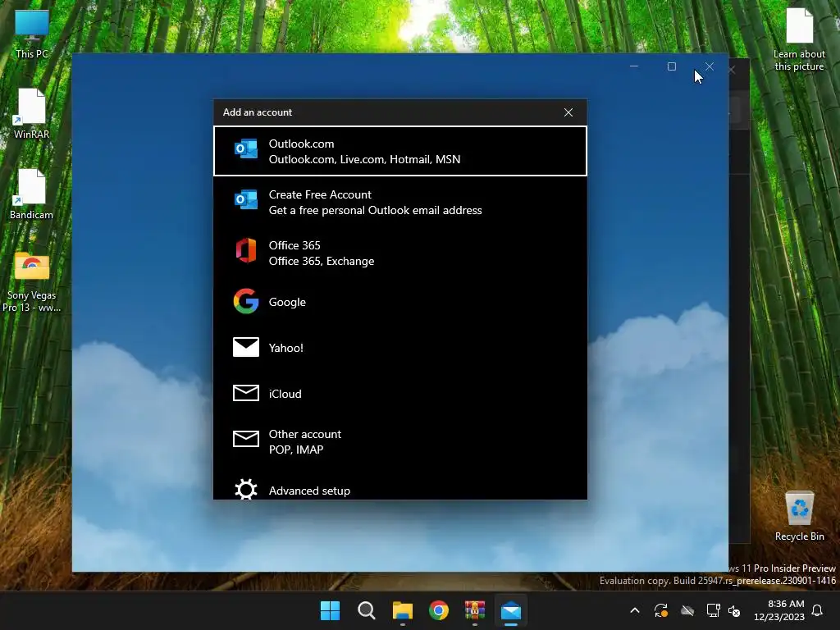The image size is (840, 630).
Task: Click the Yahoo! envelope icon
Action: (x=246, y=347)
